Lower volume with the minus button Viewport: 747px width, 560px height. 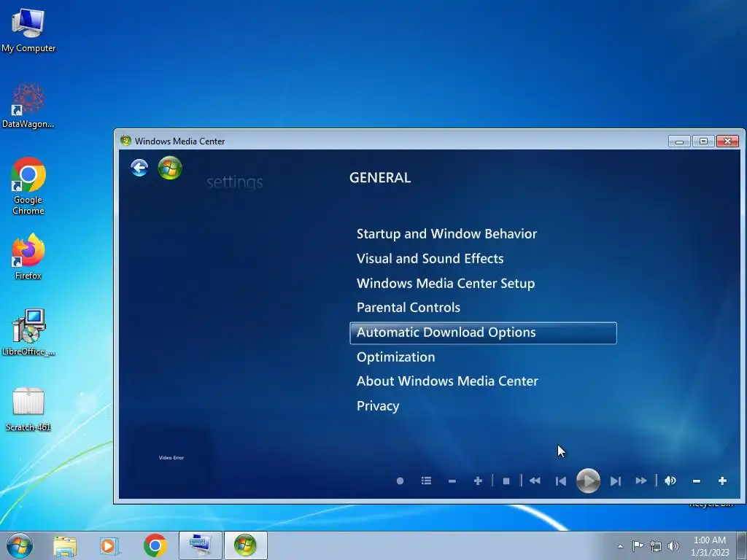[697, 481]
